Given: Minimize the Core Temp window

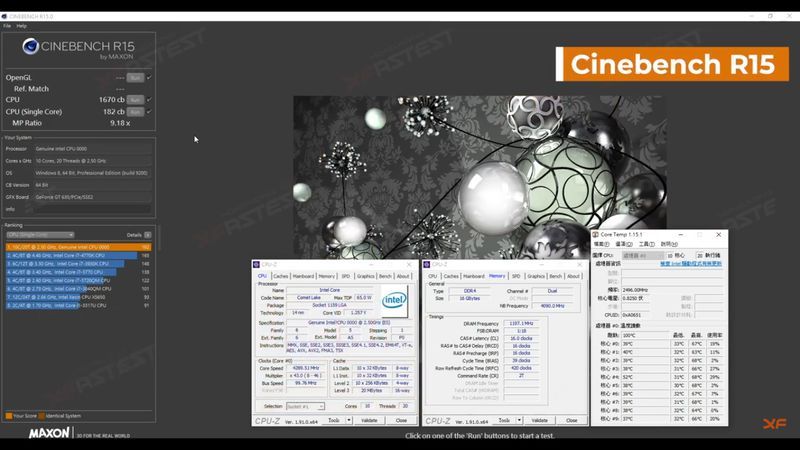Looking at the screenshot, I should (681, 235).
